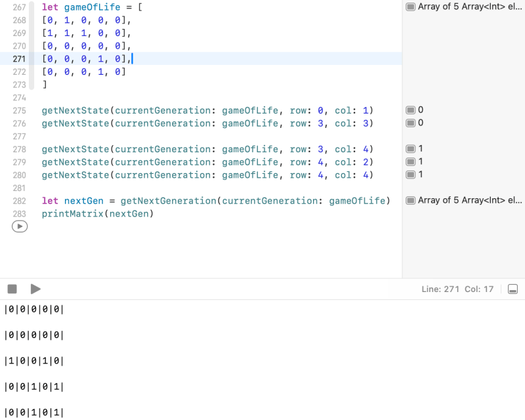Open Quick Look icon beside the line 278 result
Screen dimensions: 525x420
411,149
